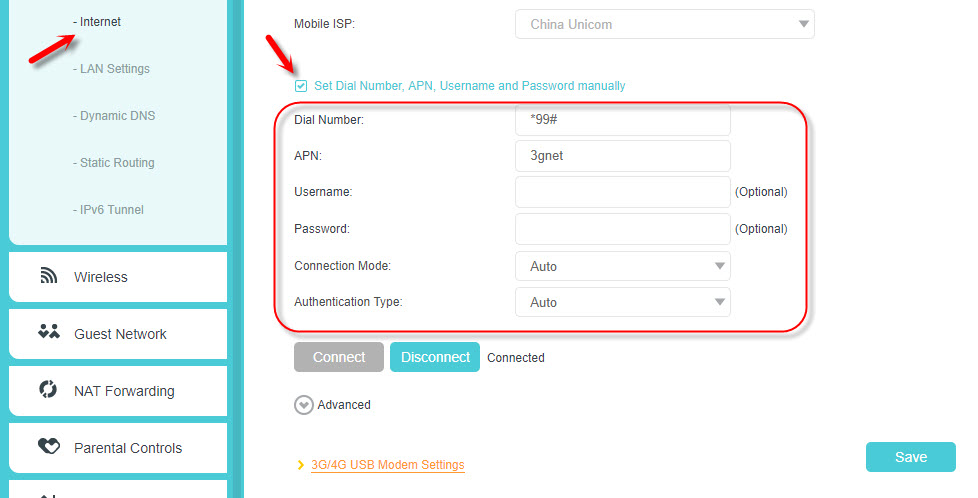The width and height of the screenshot is (978, 498).
Task: Click the NAT Forwarding circular arrows icon
Action: point(48,389)
